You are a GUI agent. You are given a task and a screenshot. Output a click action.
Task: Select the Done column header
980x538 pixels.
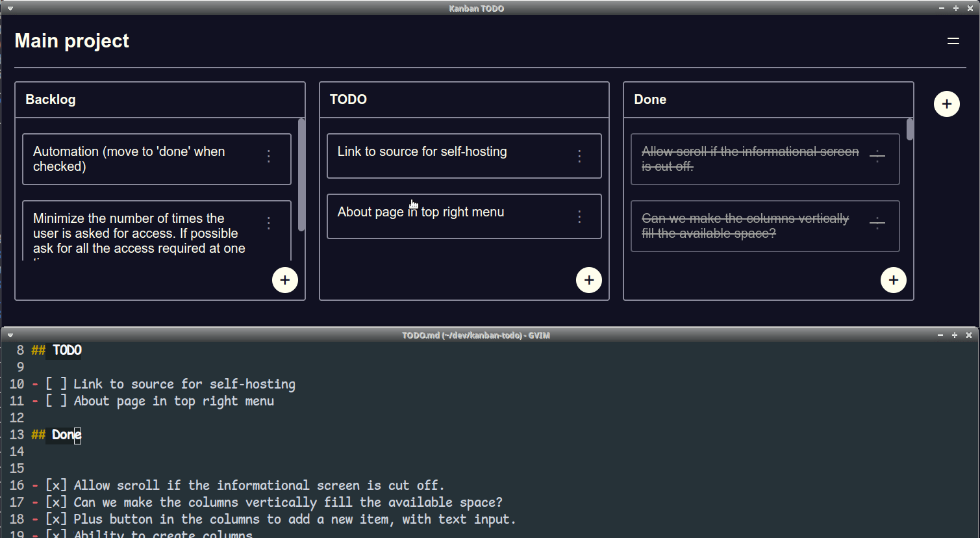pyautogui.click(x=768, y=99)
